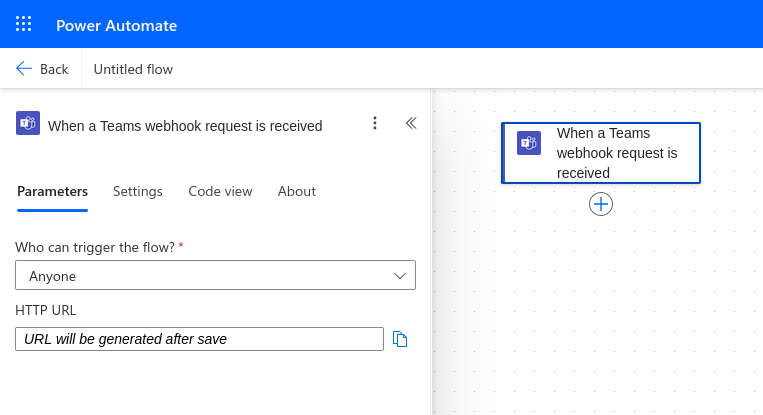Add a new step with plus button
The image size is (763, 415).
601,204
